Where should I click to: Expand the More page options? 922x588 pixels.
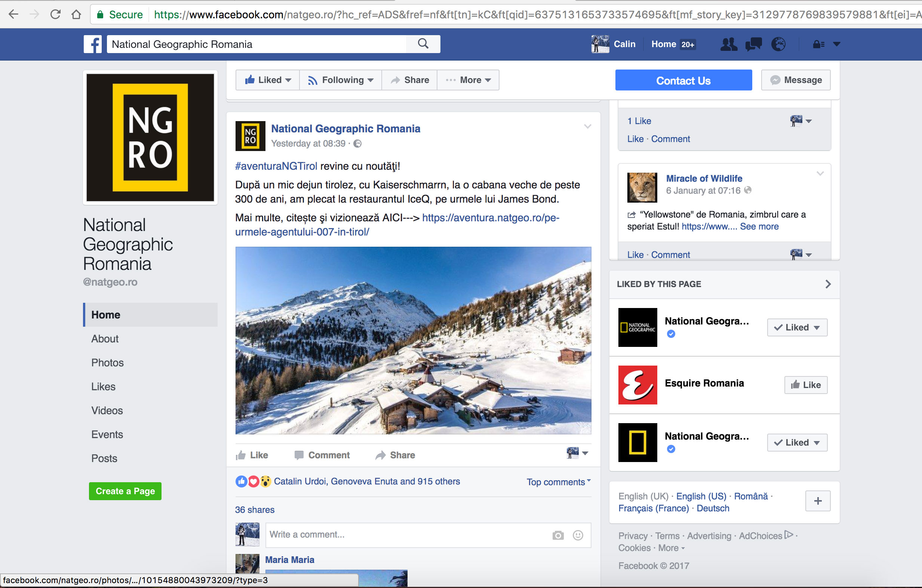tap(468, 80)
